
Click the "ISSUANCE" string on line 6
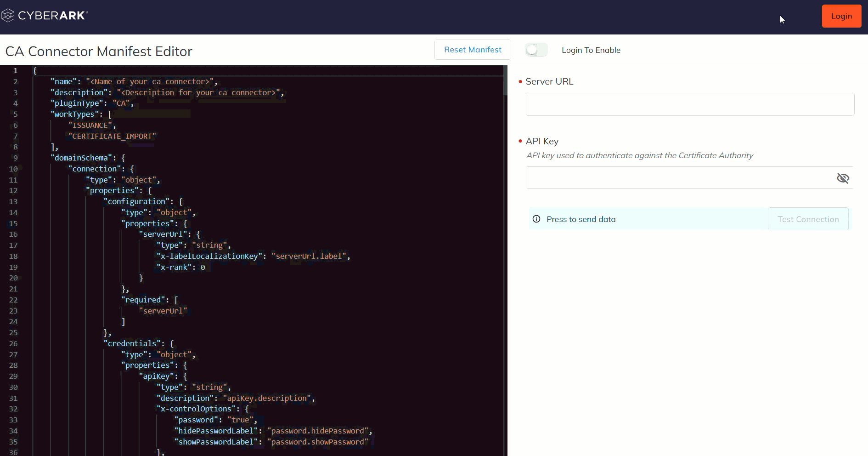pyautogui.click(x=90, y=125)
